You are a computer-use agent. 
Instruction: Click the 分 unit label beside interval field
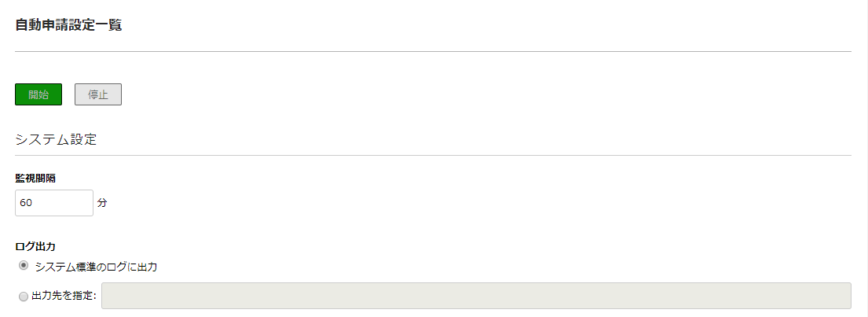[x=102, y=203]
